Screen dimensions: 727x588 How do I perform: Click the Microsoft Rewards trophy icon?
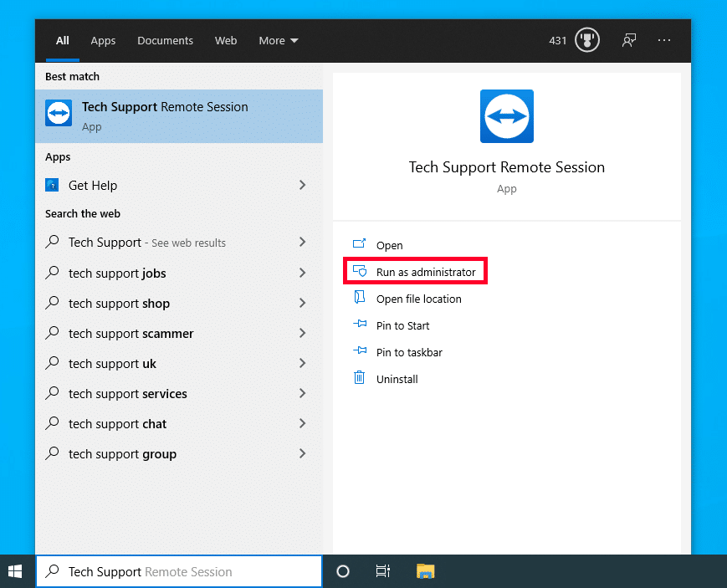tap(587, 40)
